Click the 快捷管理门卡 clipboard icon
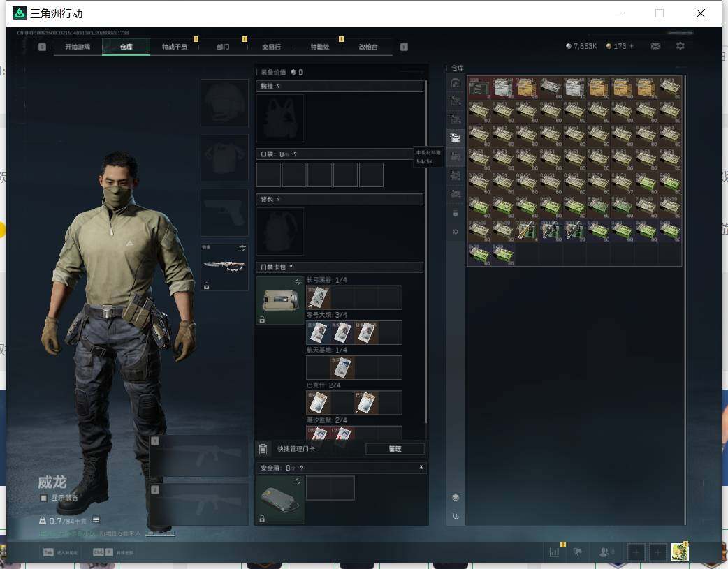This screenshot has width=728, height=569. tap(263, 449)
